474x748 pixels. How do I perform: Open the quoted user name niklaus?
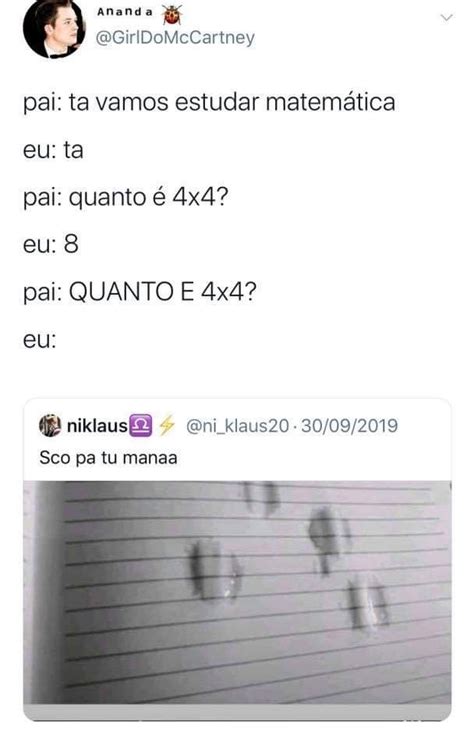(x=97, y=426)
